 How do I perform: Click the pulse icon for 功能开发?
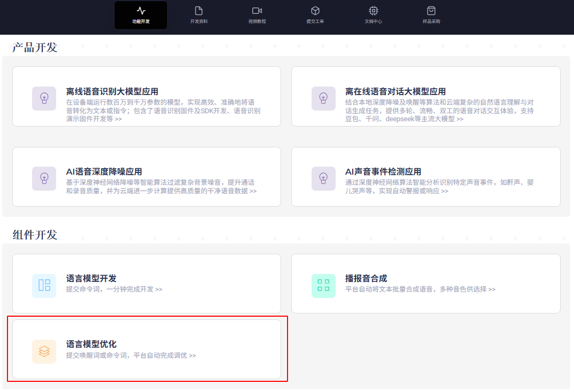coord(141,11)
